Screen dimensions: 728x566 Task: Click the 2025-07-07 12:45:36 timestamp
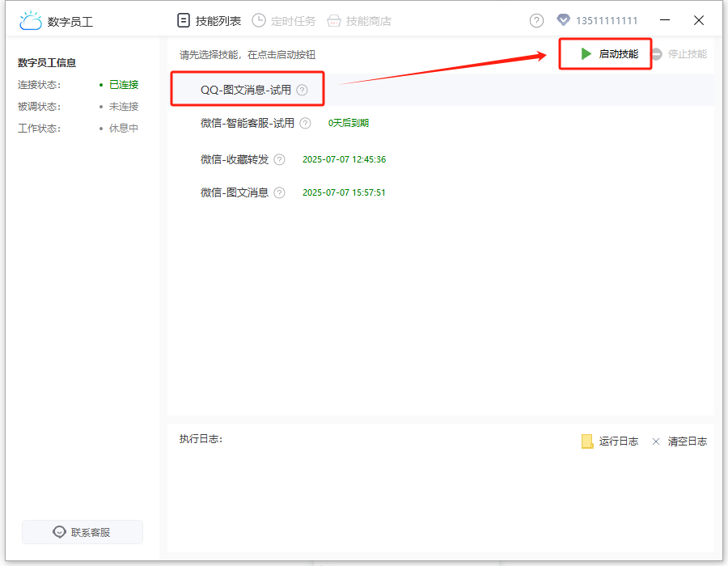click(x=344, y=159)
